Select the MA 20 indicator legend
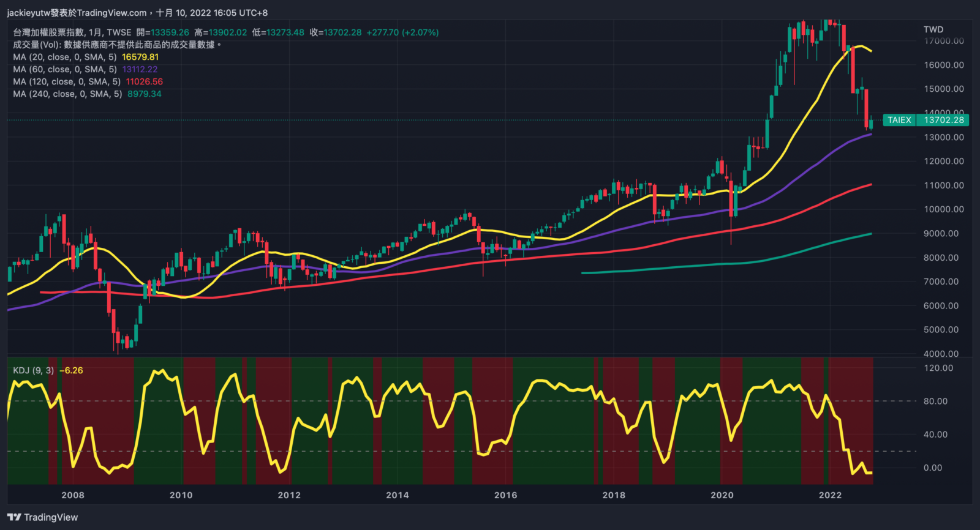Screen dimensions: 980x530 point(64,57)
